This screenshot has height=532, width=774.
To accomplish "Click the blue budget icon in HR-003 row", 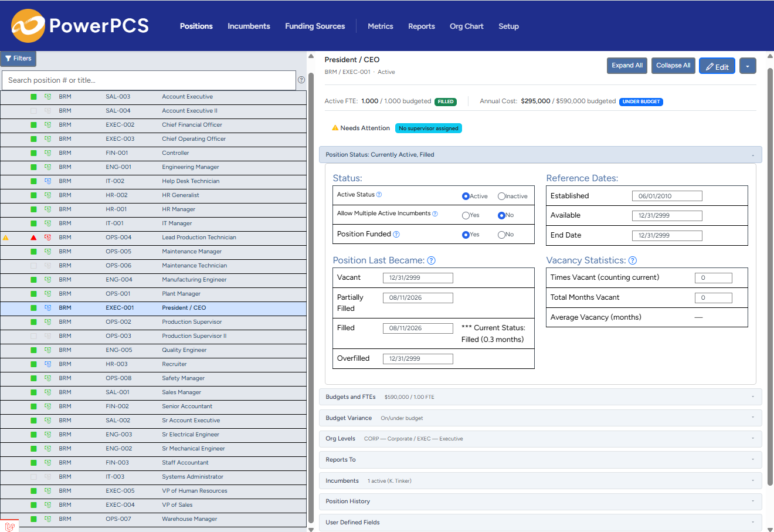I will (x=47, y=364).
